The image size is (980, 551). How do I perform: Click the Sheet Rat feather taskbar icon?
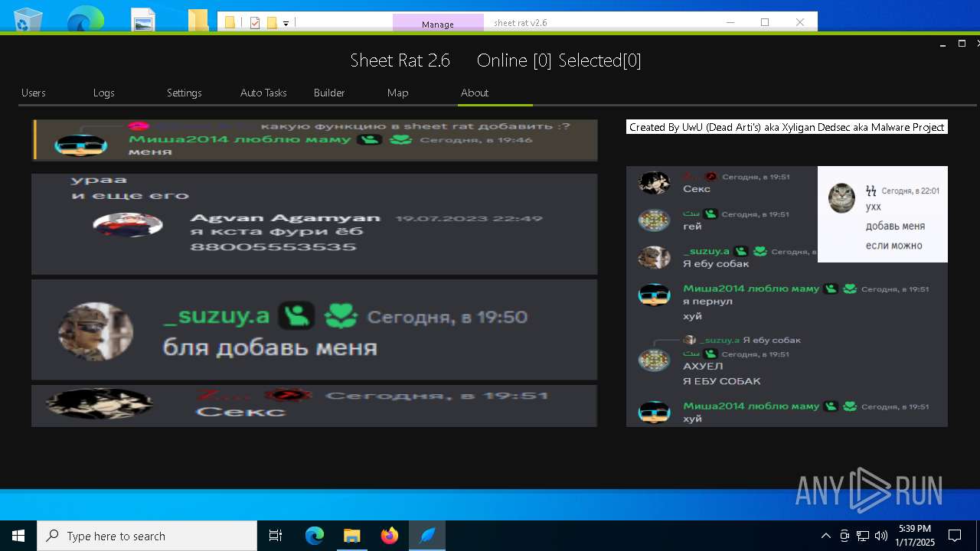[427, 536]
